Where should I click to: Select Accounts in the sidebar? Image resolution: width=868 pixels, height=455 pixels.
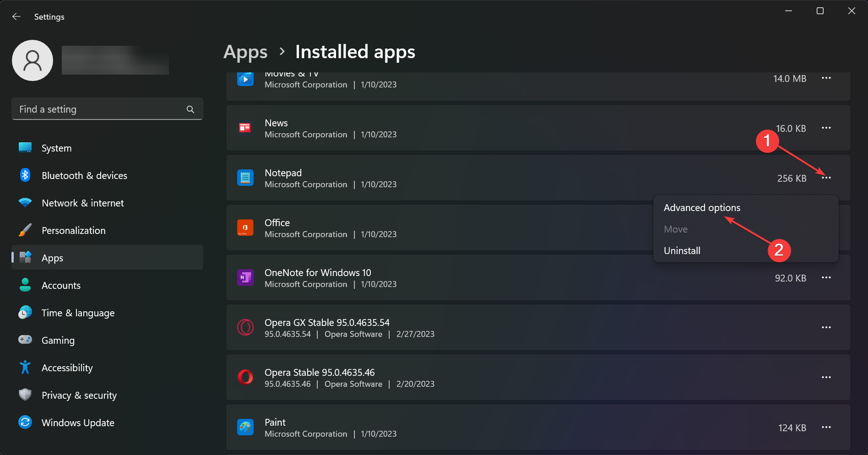point(107,285)
